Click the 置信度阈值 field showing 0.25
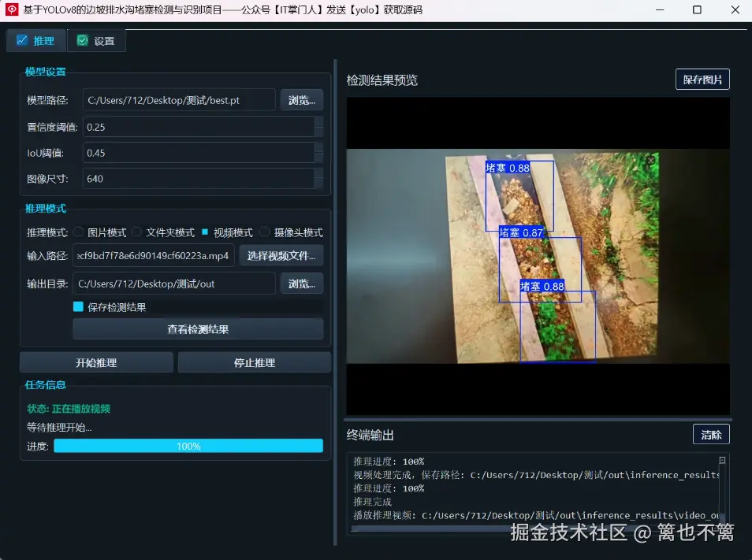The height and width of the screenshot is (560, 752). pos(199,127)
